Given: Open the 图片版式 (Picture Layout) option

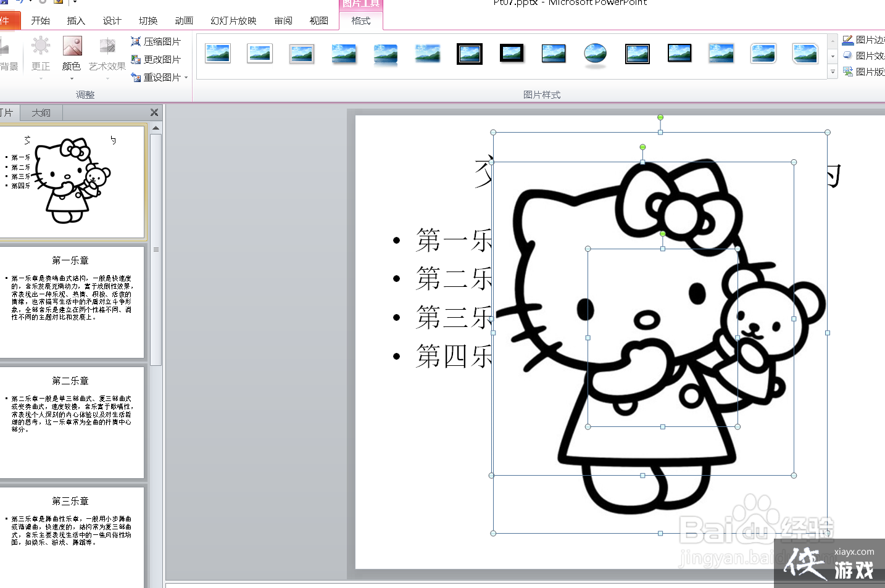Looking at the screenshot, I should click(x=864, y=72).
